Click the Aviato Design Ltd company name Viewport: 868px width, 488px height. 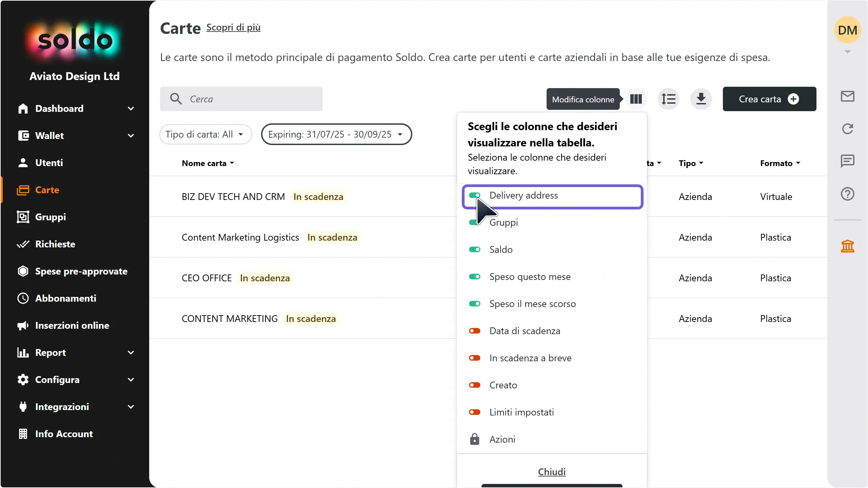pos(75,76)
